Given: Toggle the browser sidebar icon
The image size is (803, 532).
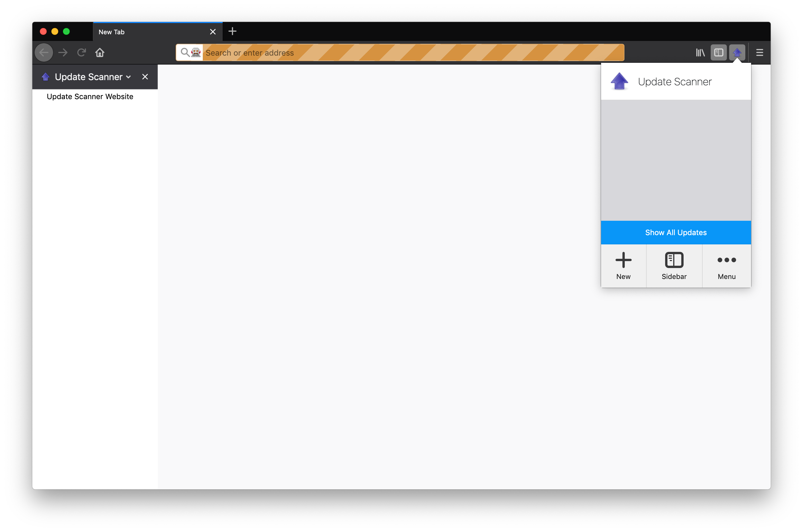Looking at the screenshot, I should 719,52.
